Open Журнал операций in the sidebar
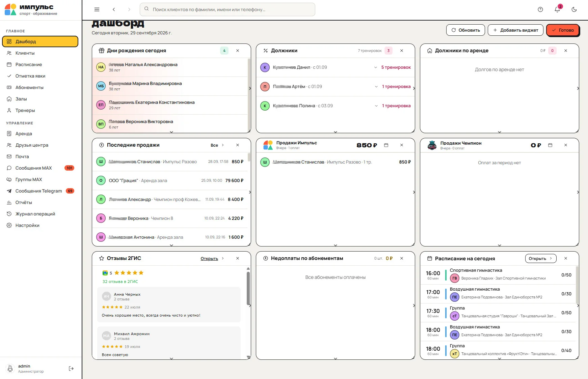Viewport: 588px width, 379px height. pos(40,214)
